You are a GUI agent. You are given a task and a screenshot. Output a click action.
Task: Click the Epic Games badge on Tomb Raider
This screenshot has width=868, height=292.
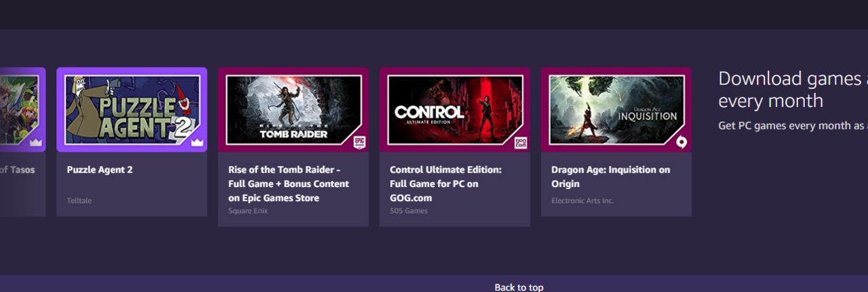coord(359,142)
